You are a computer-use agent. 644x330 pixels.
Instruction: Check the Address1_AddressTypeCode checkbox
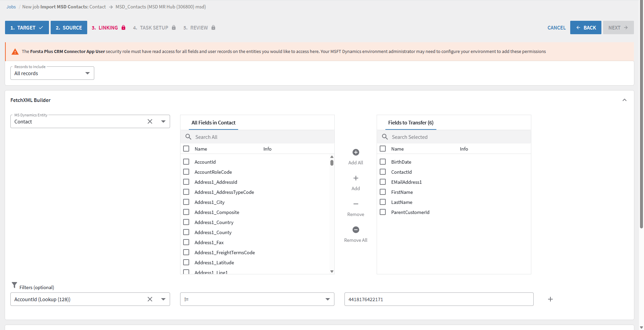(186, 192)
